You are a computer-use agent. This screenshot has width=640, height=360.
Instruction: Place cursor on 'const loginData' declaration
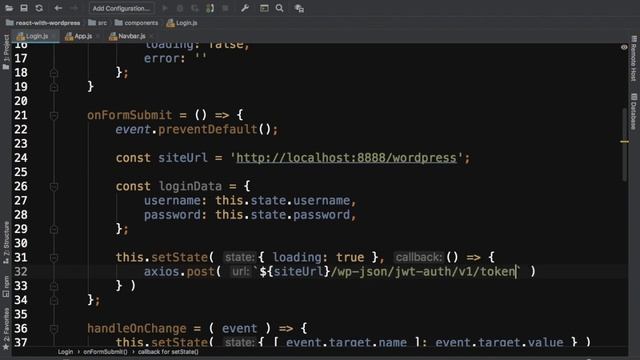[169, 187]
